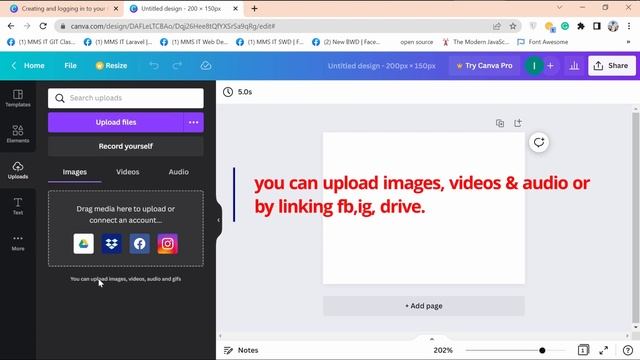Screen dimensions: 640x360
Task: Open the Resize option
Action: [111, 65]
